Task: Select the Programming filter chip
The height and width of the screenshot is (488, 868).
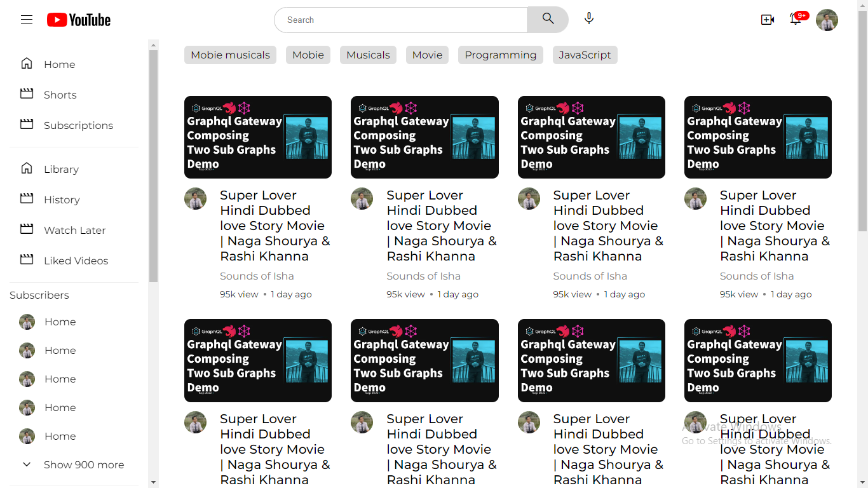Action: pos(501,55)
